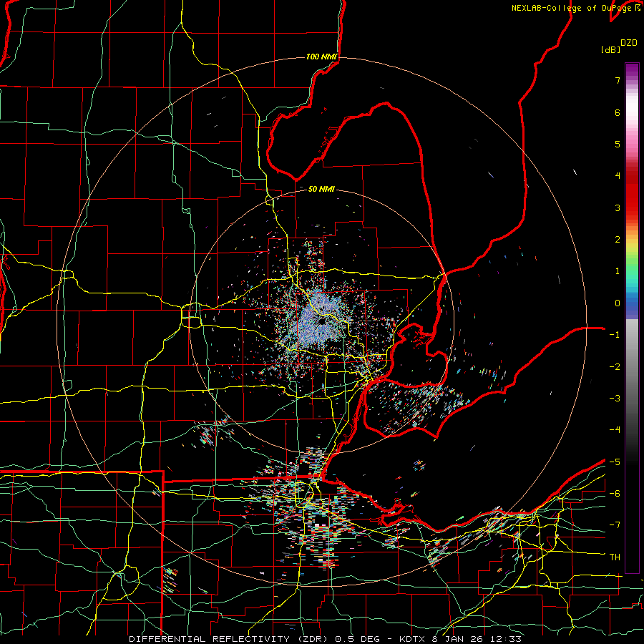Click the gray -2 dB section of the color bar
Viewport: 644px width, 644px height.
tap(632, 367)
